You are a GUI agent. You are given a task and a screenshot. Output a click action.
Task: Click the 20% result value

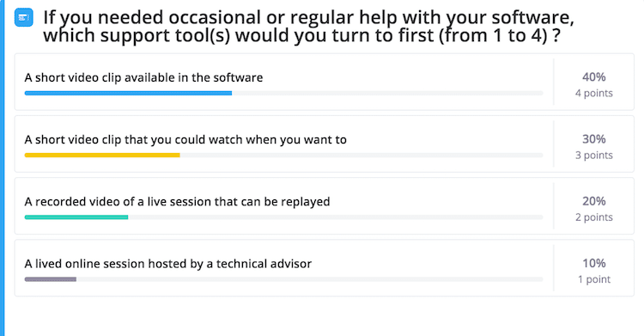pyautogui.click(x=594, y=201)
